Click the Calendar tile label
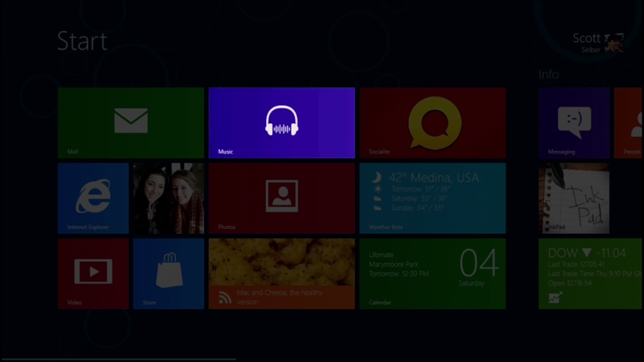644x362 pixels. tap(380, 302)
